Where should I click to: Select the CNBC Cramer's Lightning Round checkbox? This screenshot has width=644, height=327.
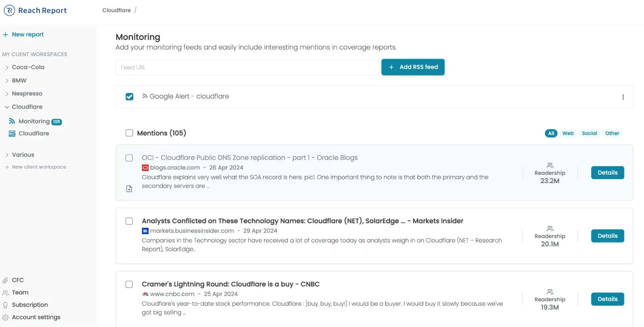129,284
